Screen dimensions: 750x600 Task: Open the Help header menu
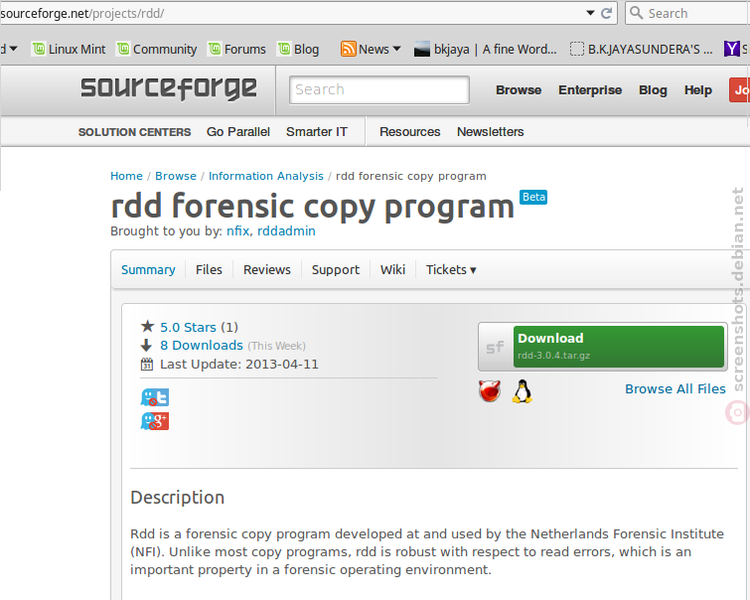[x=698, y=90]
